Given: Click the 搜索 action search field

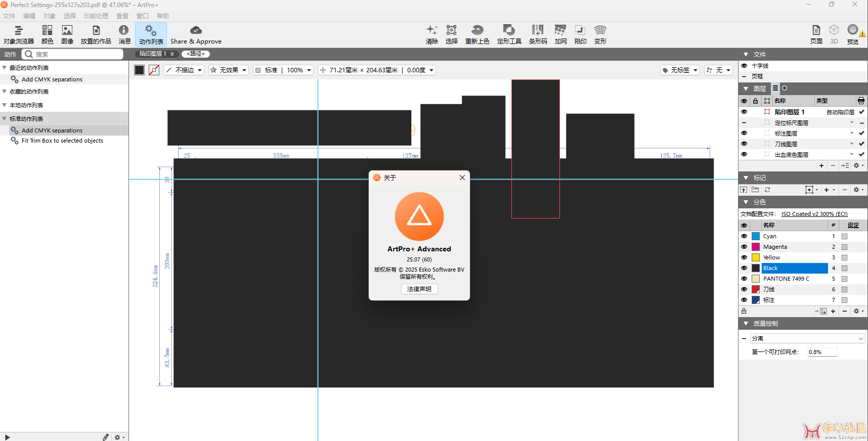Looking at the screenshot, I should [73, 54].
